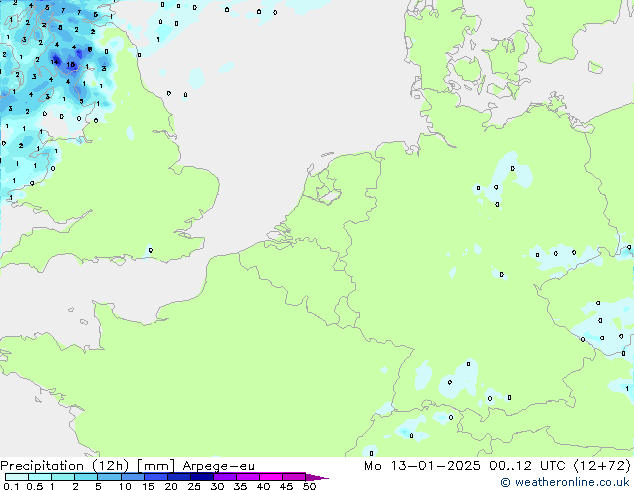
Task: Click the 0.1–0.5 mm legend color swatch
Action: [x=17, y=477]
